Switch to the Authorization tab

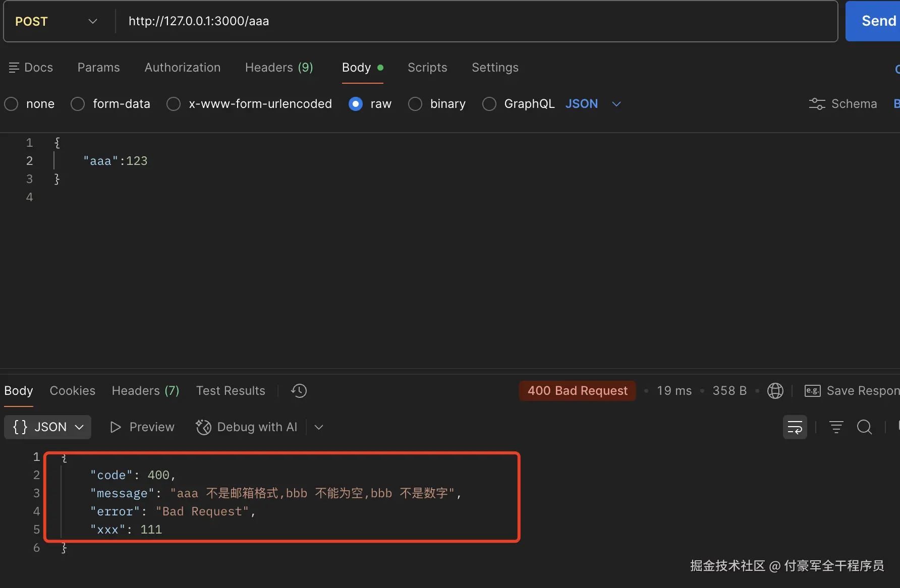[183, 68]
